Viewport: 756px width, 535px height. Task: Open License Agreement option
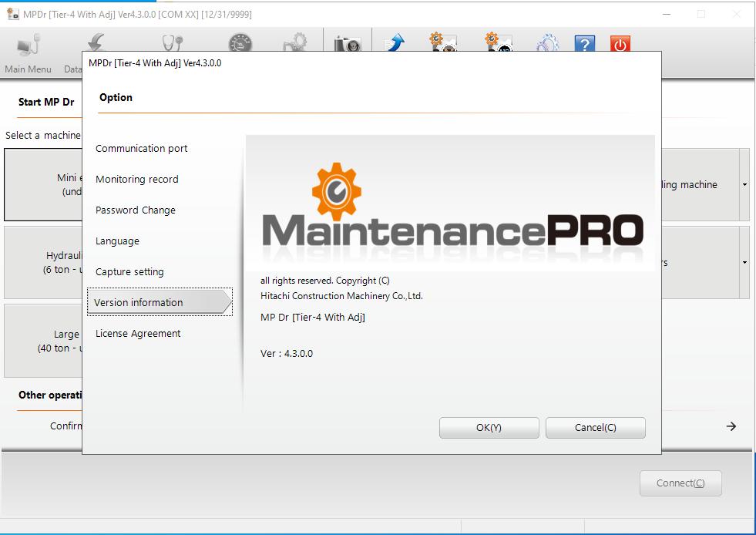click(x=138, y=334)
